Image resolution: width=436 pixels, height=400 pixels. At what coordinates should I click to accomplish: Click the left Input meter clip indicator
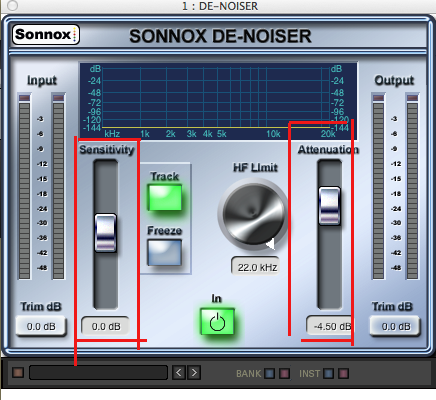[24, 98]
